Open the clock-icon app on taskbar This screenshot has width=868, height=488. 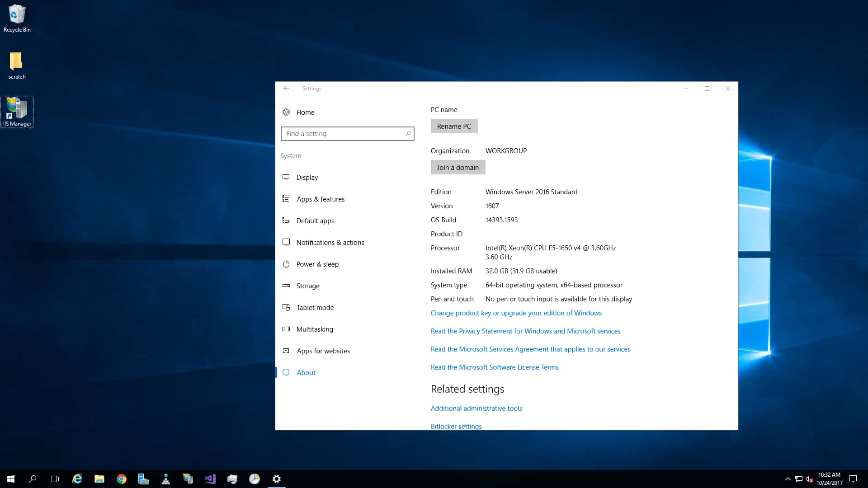coord(255,479)
